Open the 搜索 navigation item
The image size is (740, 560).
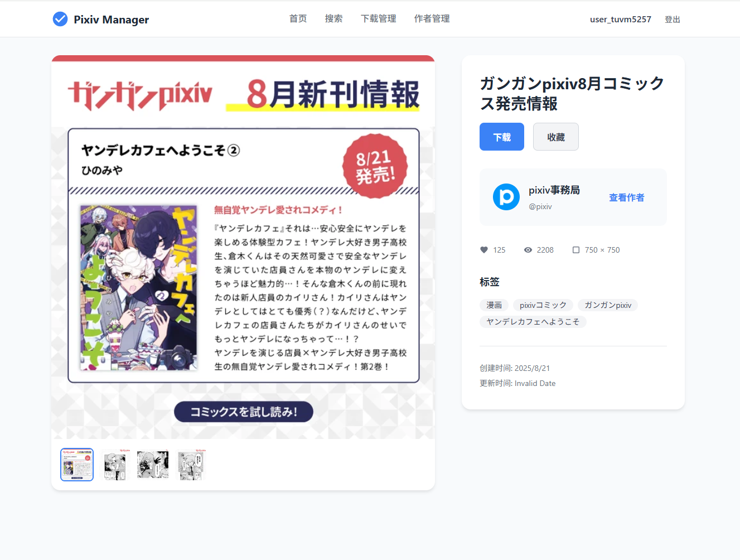coord(333,18)
